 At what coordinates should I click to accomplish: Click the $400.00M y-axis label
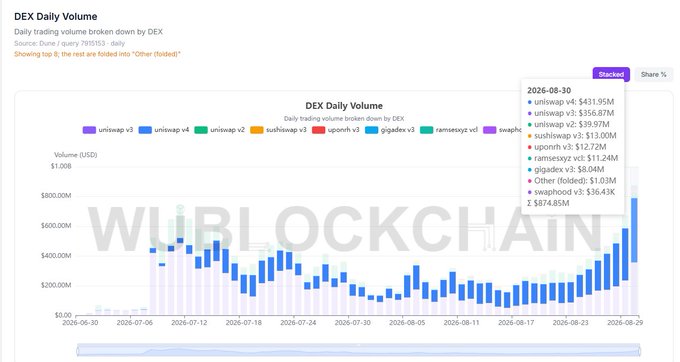pyautogui.click(x=56, y=255)
